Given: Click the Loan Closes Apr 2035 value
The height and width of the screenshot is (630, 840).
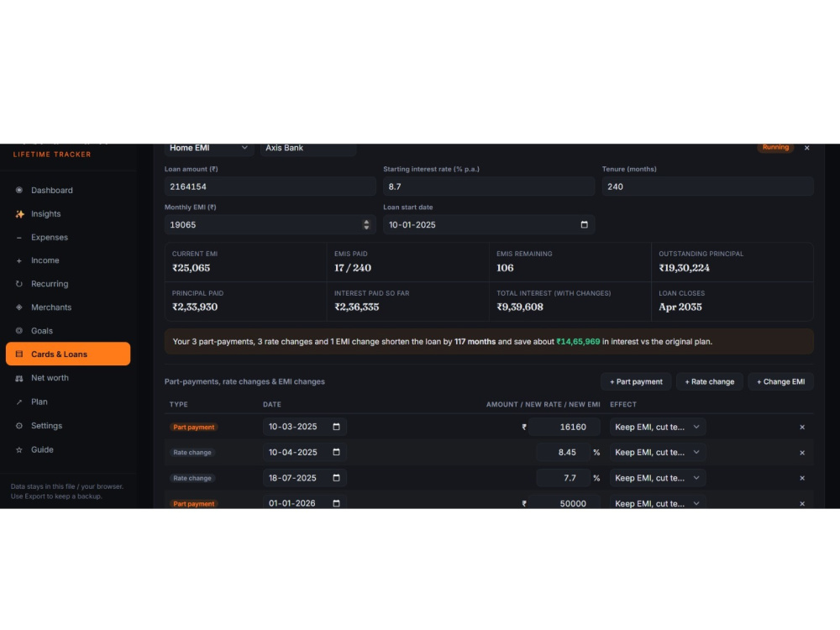Looking at the screenshot, I should tap(680, 307).
